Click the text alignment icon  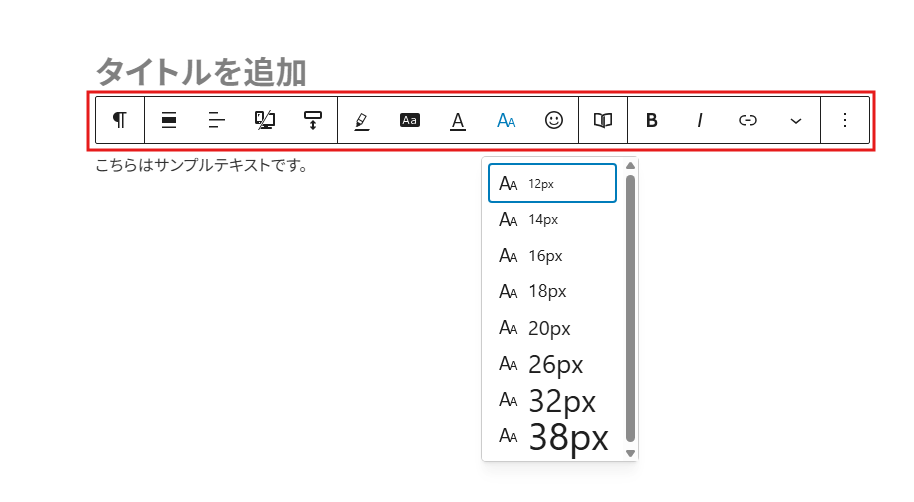tap(217, 120)
